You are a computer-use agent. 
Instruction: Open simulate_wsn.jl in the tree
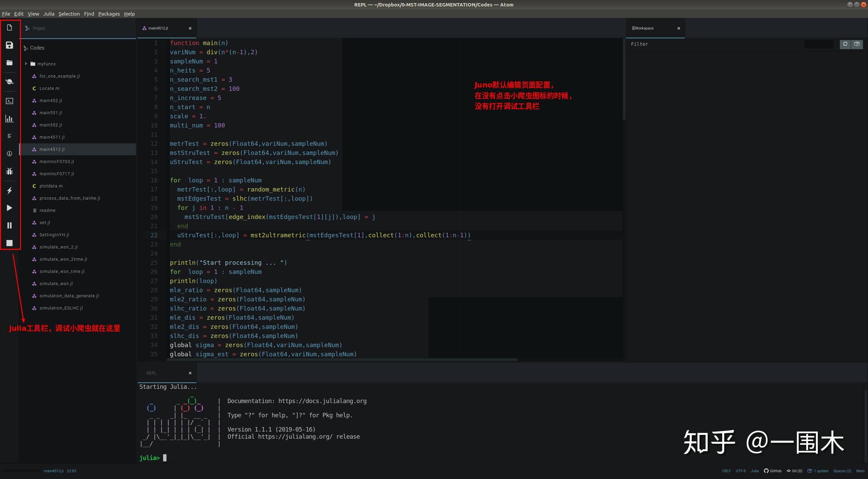pyautogui.click(x=56, y=284)
